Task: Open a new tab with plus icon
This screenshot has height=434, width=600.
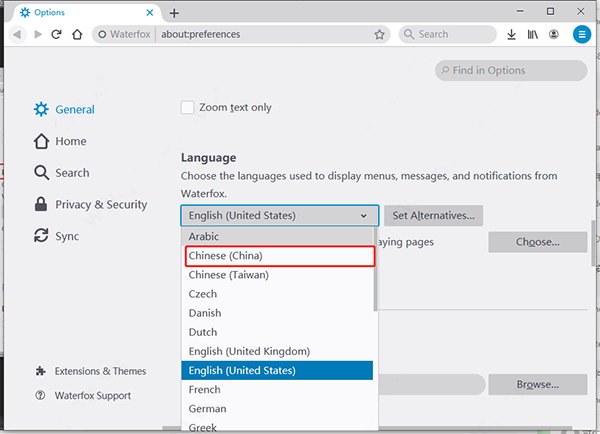Action: 174,13
